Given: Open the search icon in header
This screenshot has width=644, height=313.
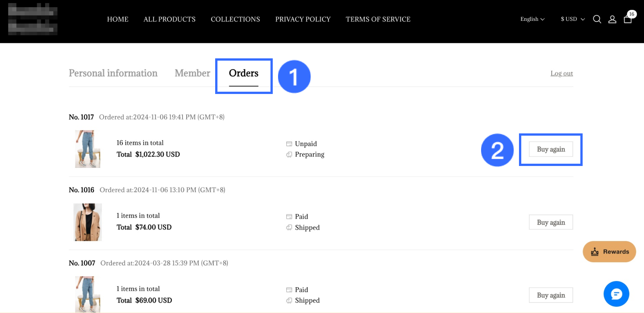Looking at the screenshot, I should [597, 19].
